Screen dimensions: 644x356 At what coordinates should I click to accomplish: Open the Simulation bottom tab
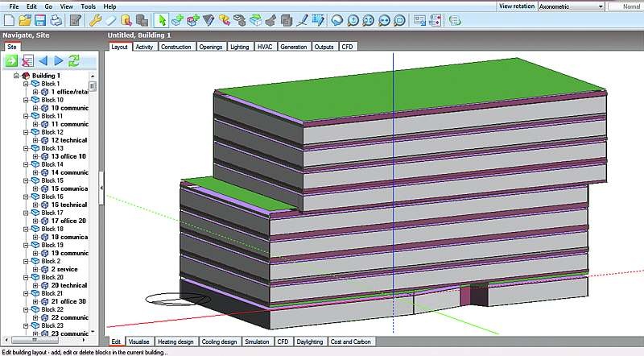[257, 342]
